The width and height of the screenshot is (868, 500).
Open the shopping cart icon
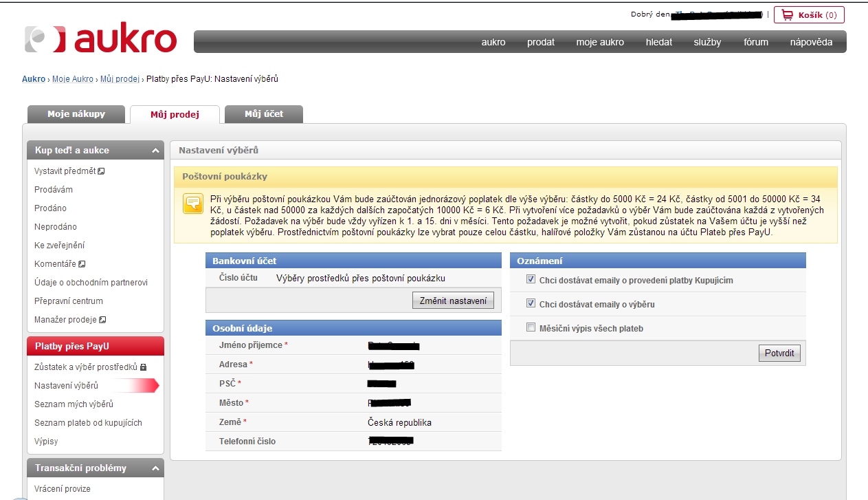[787, 14]
